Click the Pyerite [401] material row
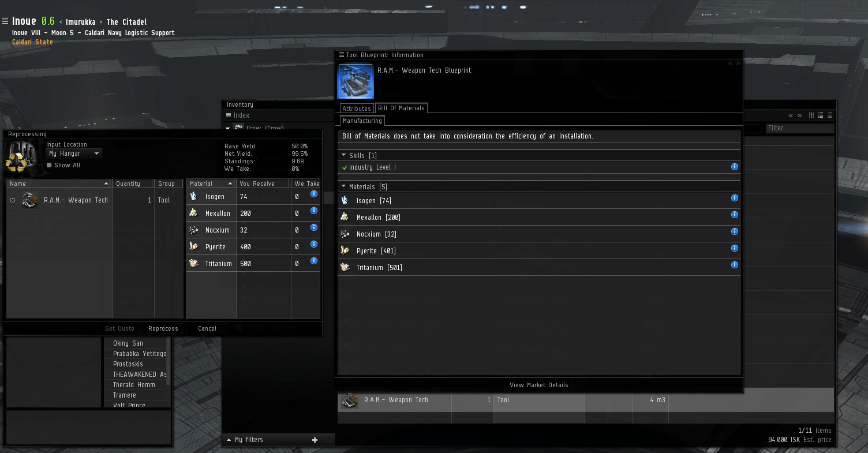868x453 pixels. click(x=539, y=251)
